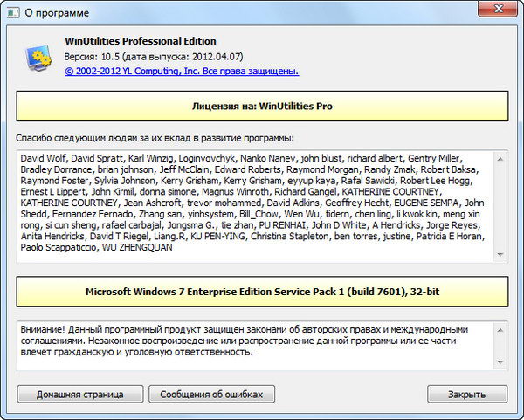524x420 pixels.
Task: Click the small title bar app icon
Action: (x=15, y=13)
